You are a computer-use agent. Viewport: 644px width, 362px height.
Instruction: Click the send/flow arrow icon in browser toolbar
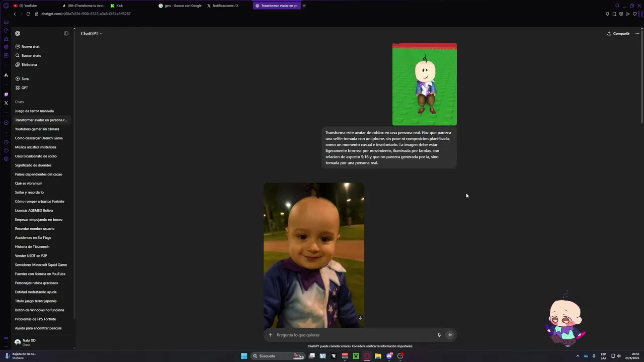click(628, 14)
